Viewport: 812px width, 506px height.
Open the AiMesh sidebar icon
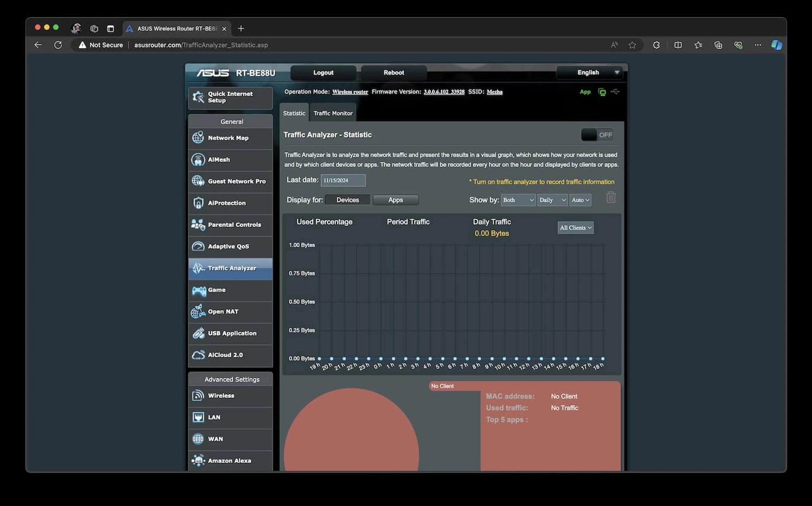tap(198, 160)
